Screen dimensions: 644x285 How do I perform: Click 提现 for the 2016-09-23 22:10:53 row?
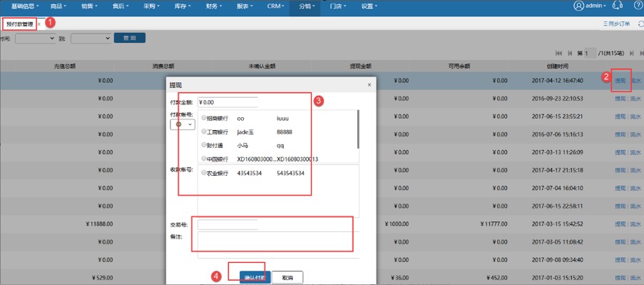pos(620,99)
